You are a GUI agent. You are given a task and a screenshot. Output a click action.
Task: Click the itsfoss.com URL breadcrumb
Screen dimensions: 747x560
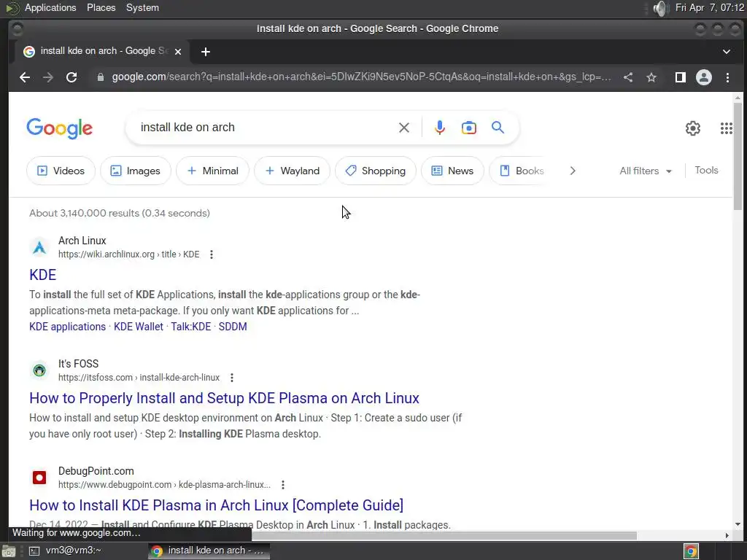tap(139, 378)
